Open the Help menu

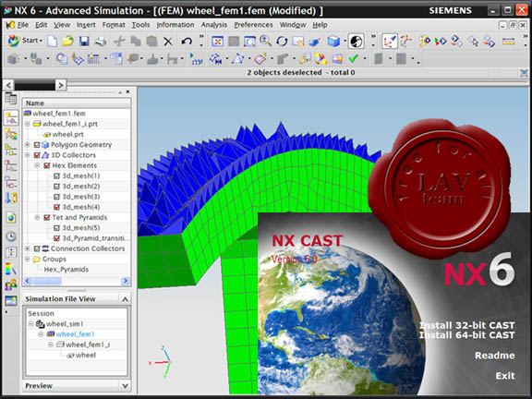[320, 25]
